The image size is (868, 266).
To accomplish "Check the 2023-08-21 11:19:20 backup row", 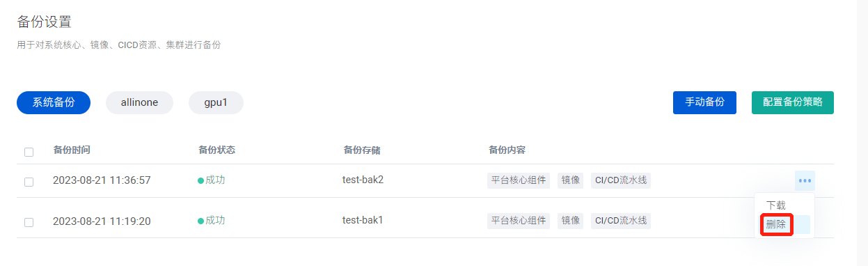I will 29,222.
